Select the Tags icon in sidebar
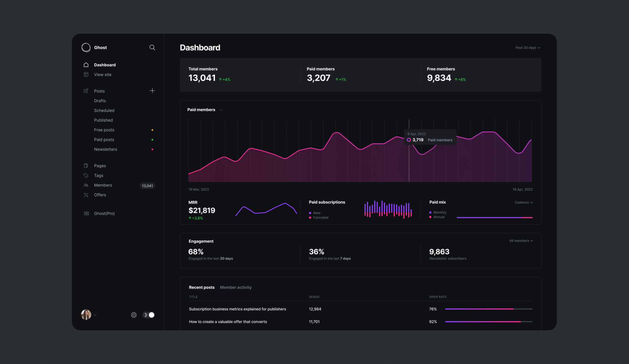The image size is (629, 364). 86,175
